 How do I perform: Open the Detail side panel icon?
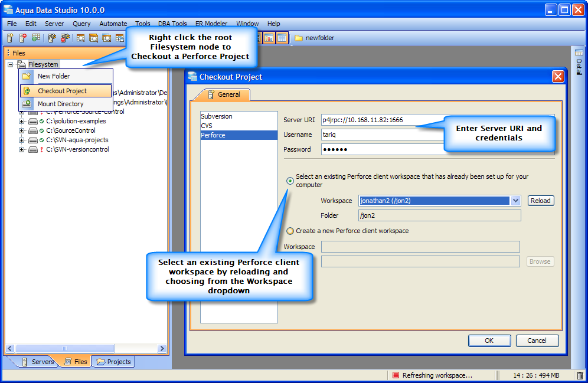pos(579,53)
